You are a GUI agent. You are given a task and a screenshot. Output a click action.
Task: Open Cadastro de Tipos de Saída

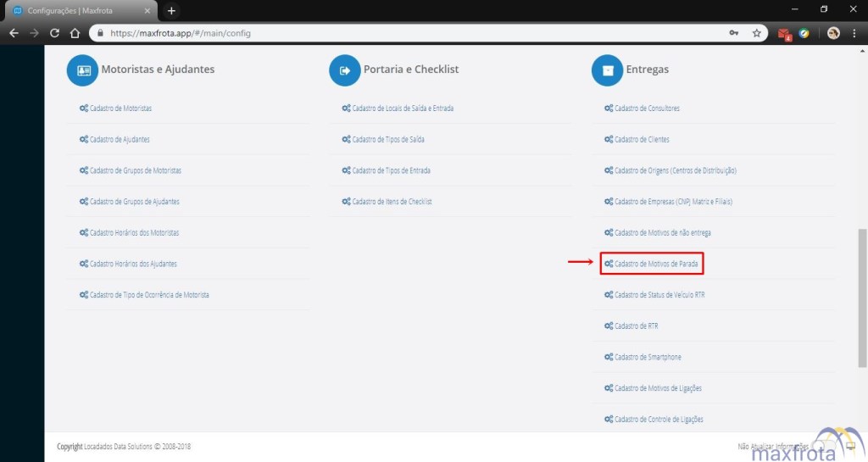tap(387, 140)
